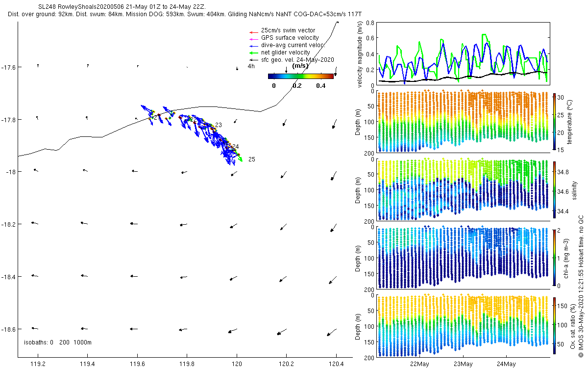Click the day marker '25' at the track end

click(252, 159)
